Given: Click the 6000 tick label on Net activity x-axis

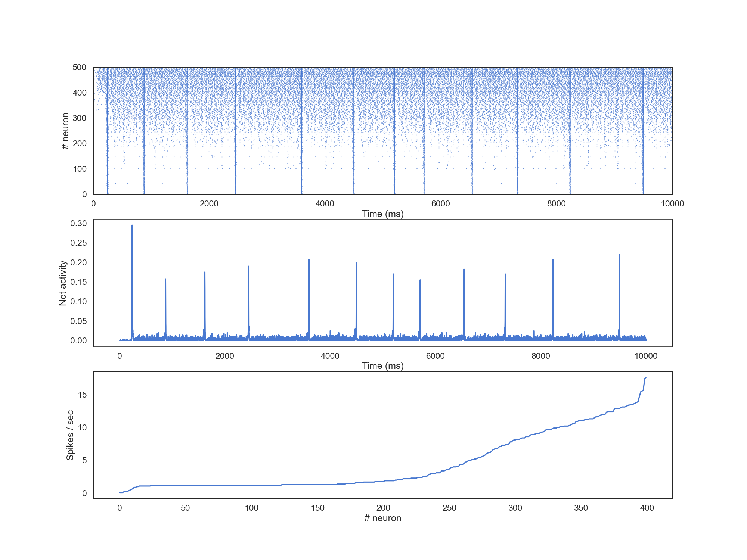Looking at the screenshot, I should 435,356.
